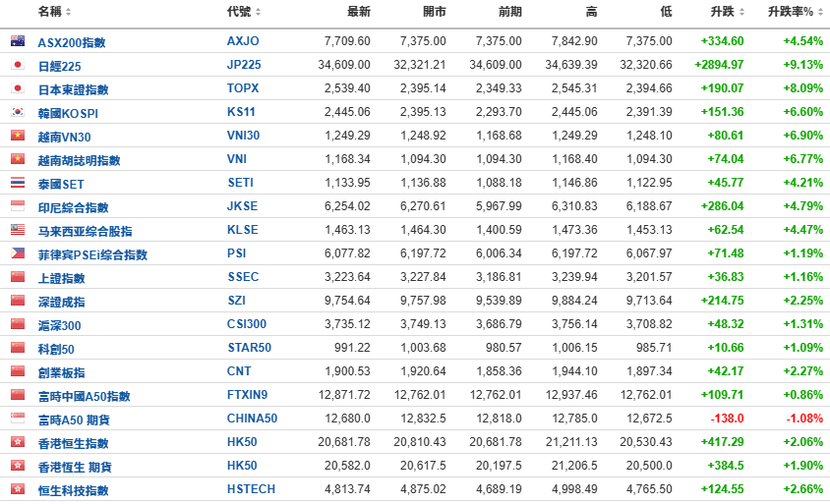Open the 上證指數 index link
Screen dimensions: 830x504
(61, 278)
